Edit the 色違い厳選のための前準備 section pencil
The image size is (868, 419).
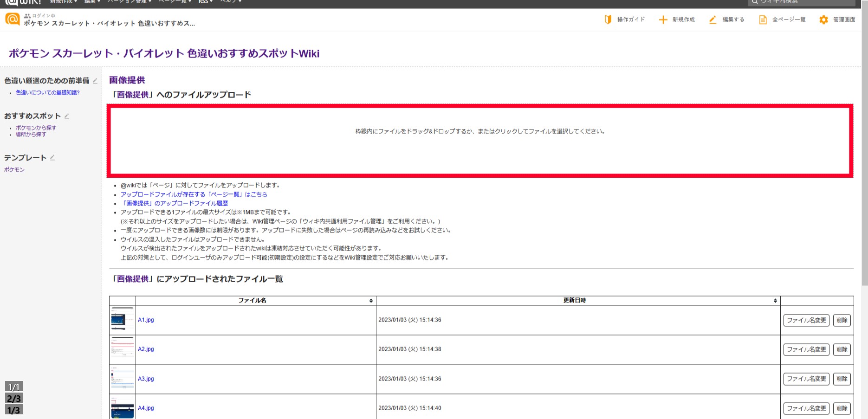click(x=95, y=81)
